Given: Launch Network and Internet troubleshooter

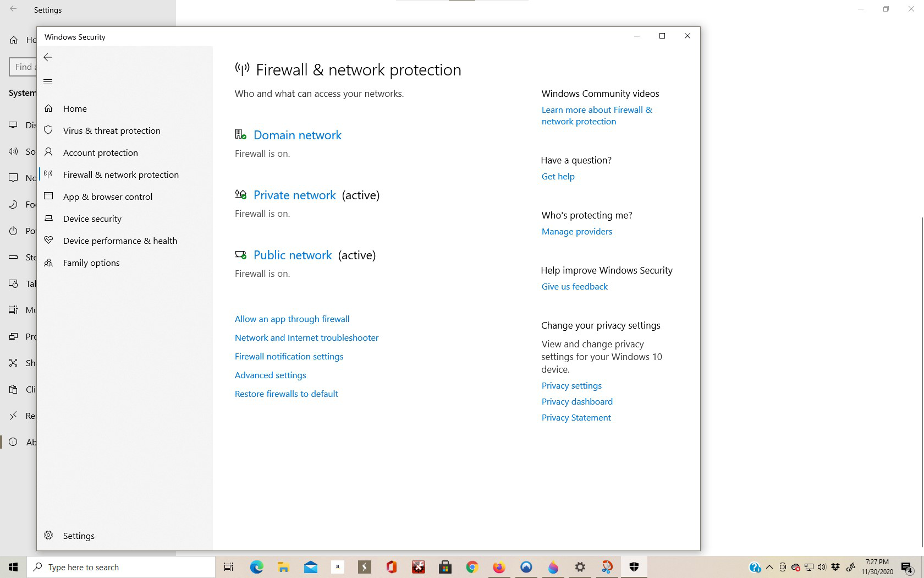Looking at the screenshot, I should pyautogui.click(x=306, y=337).
